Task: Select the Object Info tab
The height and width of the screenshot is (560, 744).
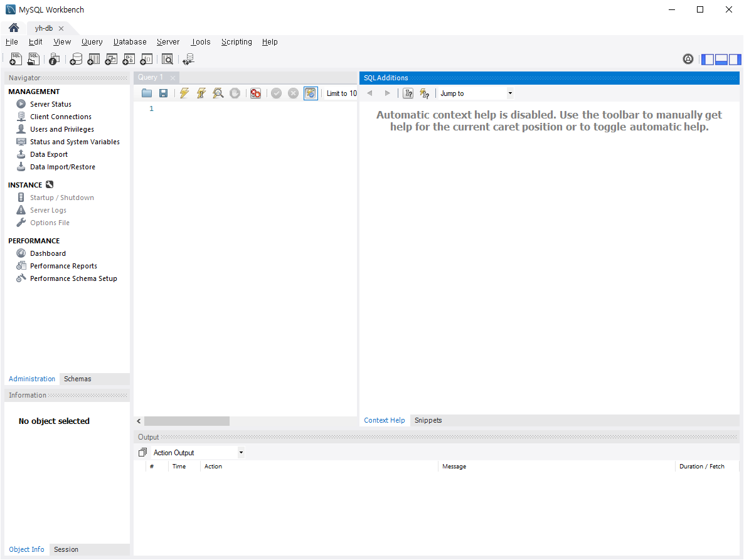Action: 26,549
